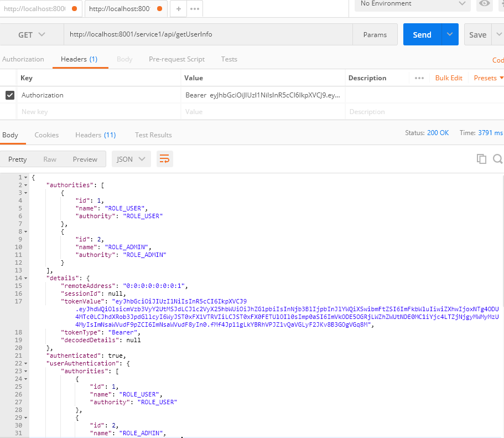Open the GET method dropdown
Image resolution: width=504 pixels, height=438 pixels.
32,34
